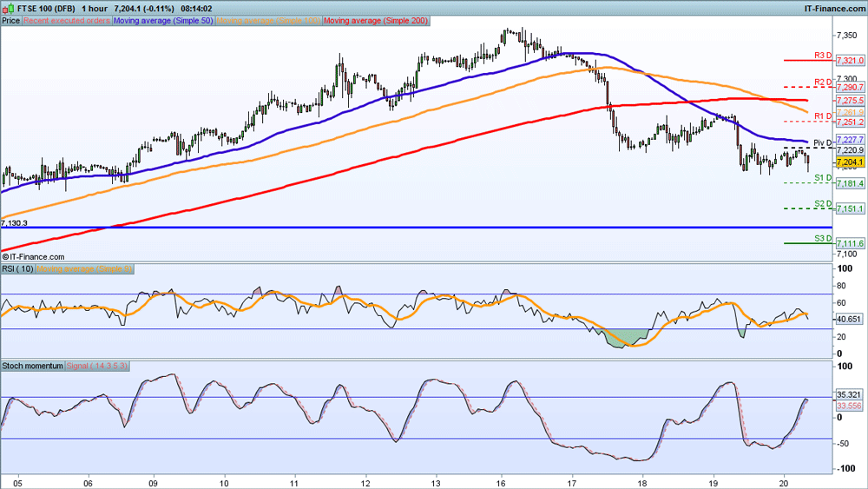
Task: Click date marker 09 on time axis
Action: pyautogui.click(x=154, y=483)
